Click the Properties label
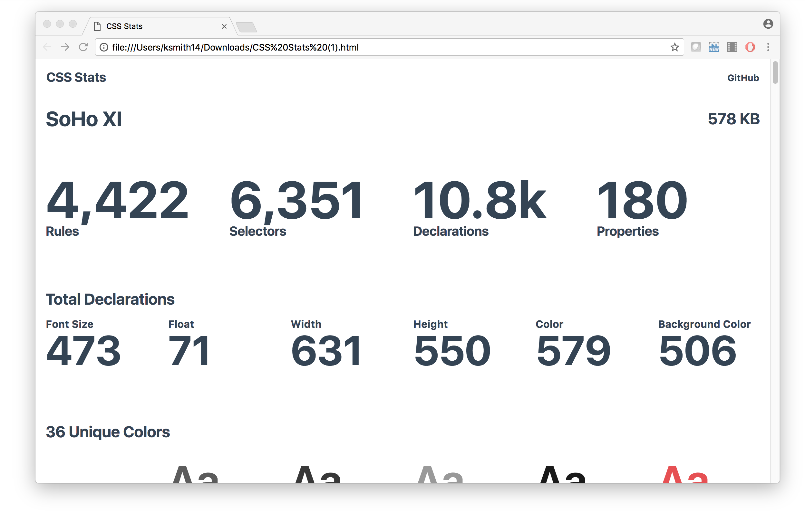Viewport: 805px width, 532px height. pos(627,232)
